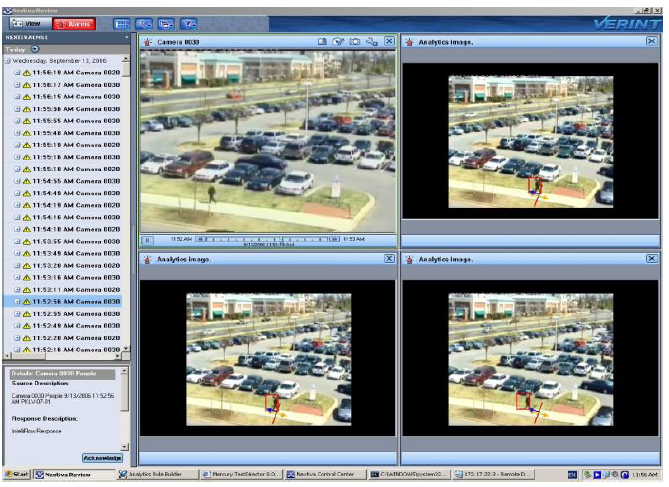Click export icon in Camera 0030 header
The height and width of the screenshot is (487, 669).
click(x=322, y=41)
